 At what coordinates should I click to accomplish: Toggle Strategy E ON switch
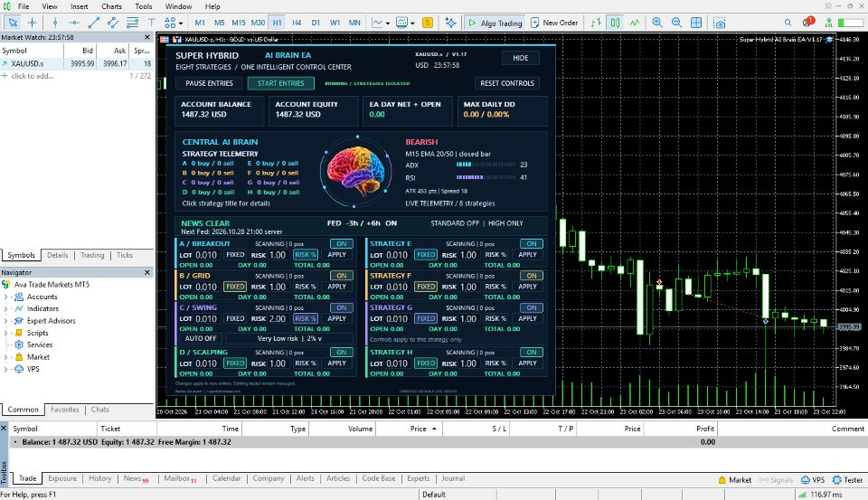[x=532, y=243]
